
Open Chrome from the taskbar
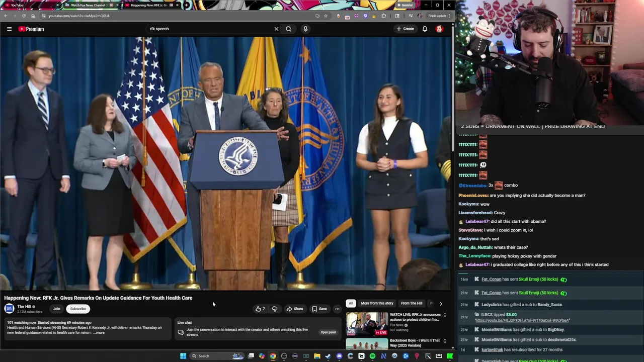(273, 356)
